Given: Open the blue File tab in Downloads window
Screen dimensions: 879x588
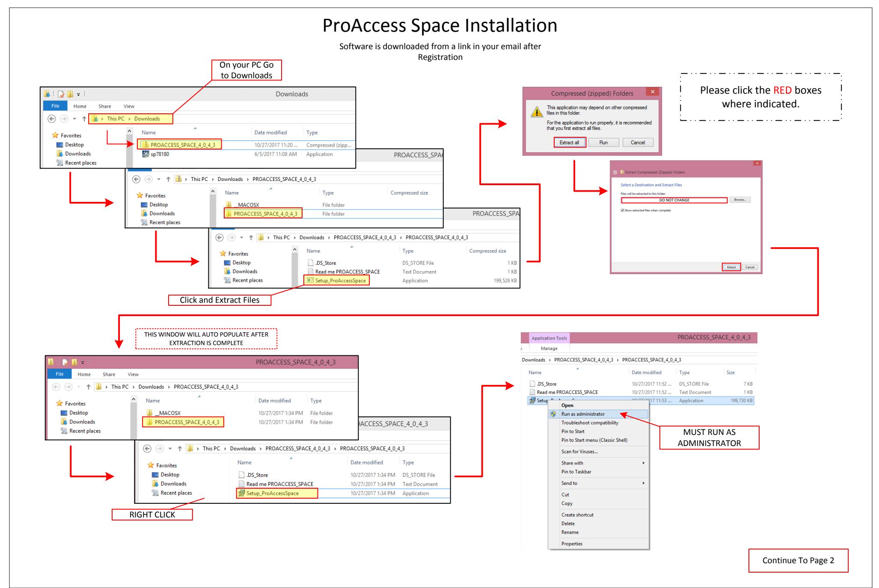Looking at the screenshot, I should point(55,106).
